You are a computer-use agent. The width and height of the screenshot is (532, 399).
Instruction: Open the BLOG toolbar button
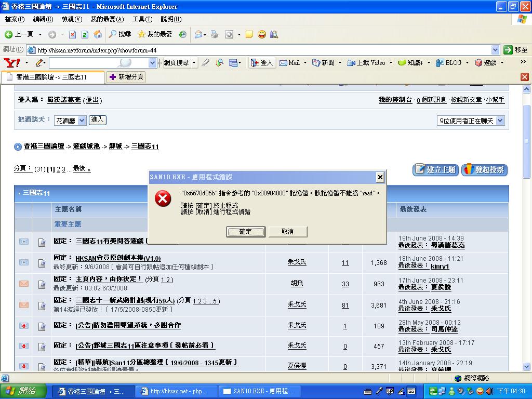449,63
